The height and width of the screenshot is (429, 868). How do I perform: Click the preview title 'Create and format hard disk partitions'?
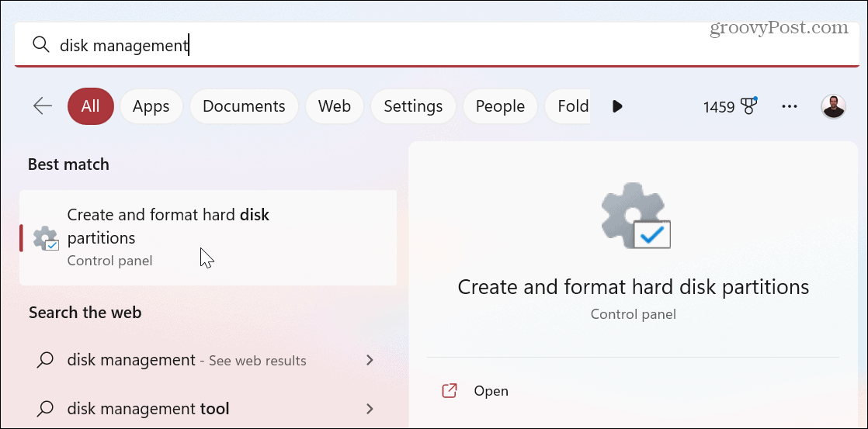click(634, 287)
